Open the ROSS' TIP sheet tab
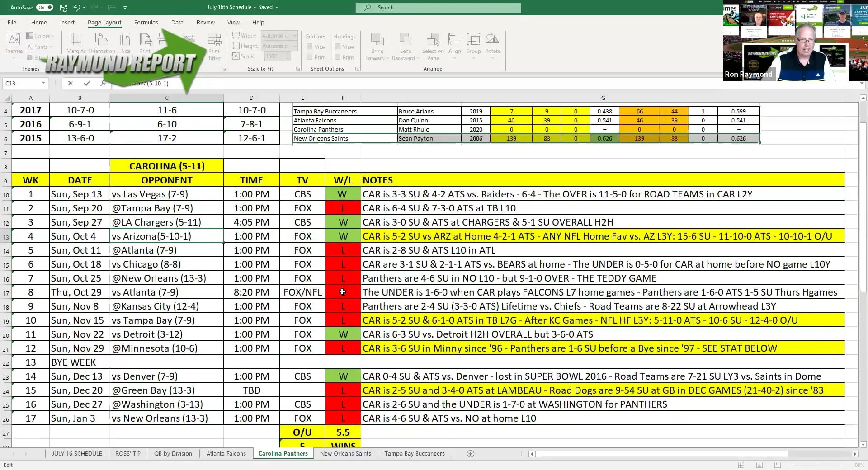Screen dimensions: 868x470 [128, 454]
